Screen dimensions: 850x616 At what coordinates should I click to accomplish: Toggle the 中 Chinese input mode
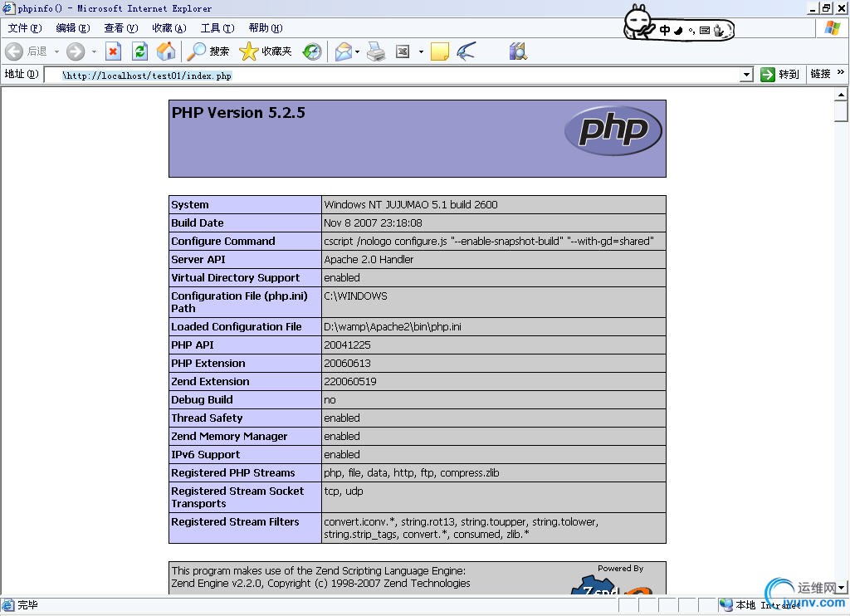[x=665, y=31]
